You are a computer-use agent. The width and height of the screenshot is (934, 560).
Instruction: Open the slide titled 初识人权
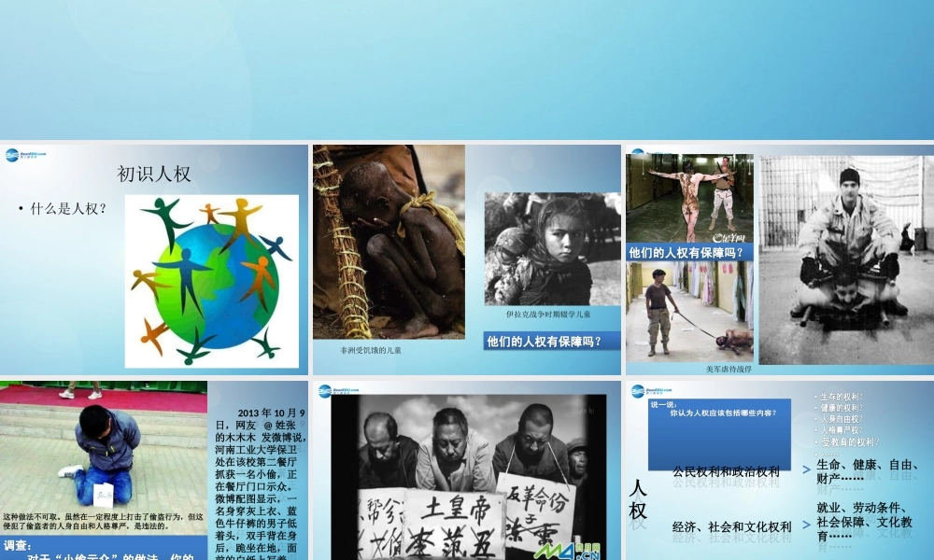click(x=154, y=259)
